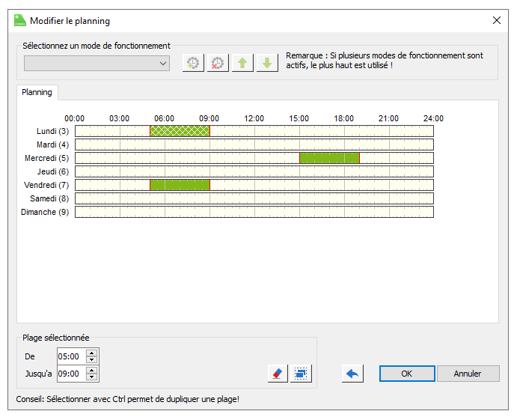Move operating mode up with green arrow
This screenshot has height=420, width=517.
click(x=242, y=64)
